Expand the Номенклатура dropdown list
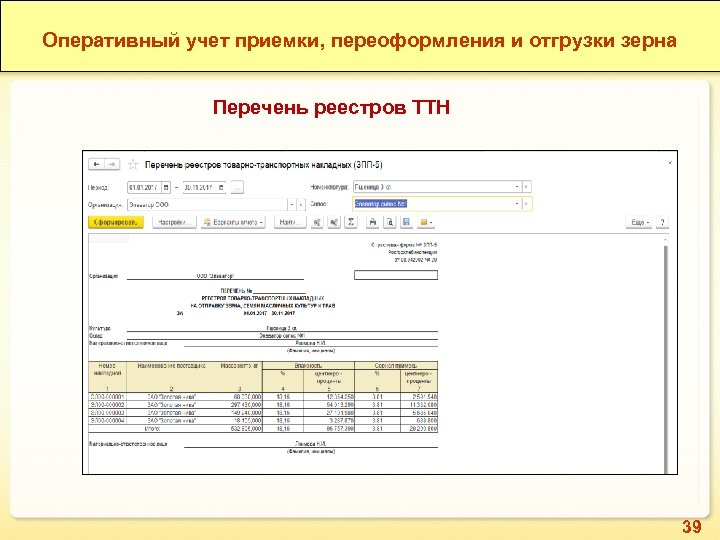 [517, 187]
